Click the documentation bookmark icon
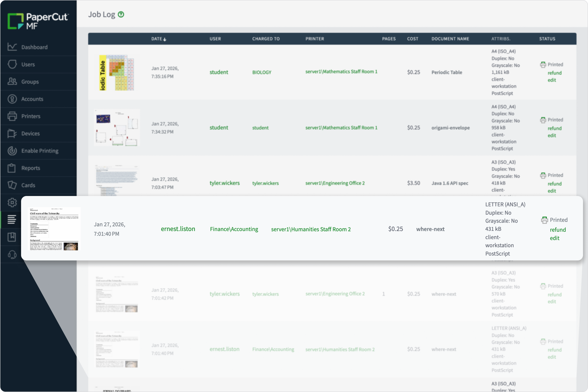 12,237
